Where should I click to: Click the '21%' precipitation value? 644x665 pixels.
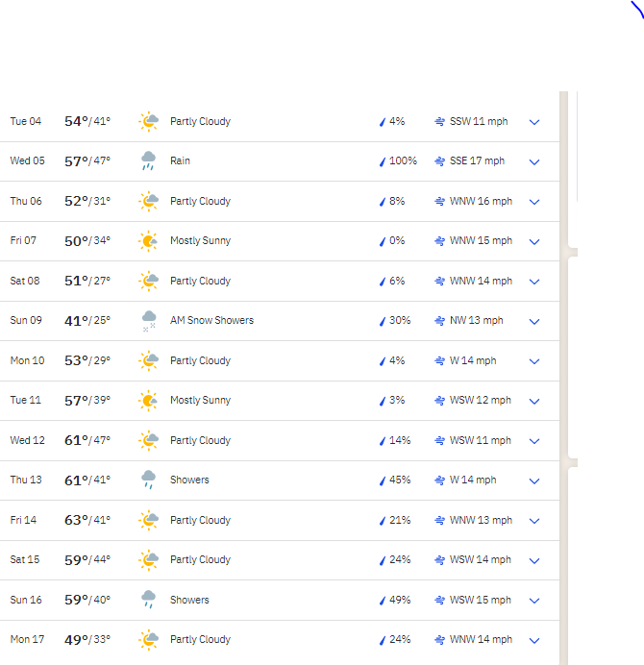tap(400, 520)
